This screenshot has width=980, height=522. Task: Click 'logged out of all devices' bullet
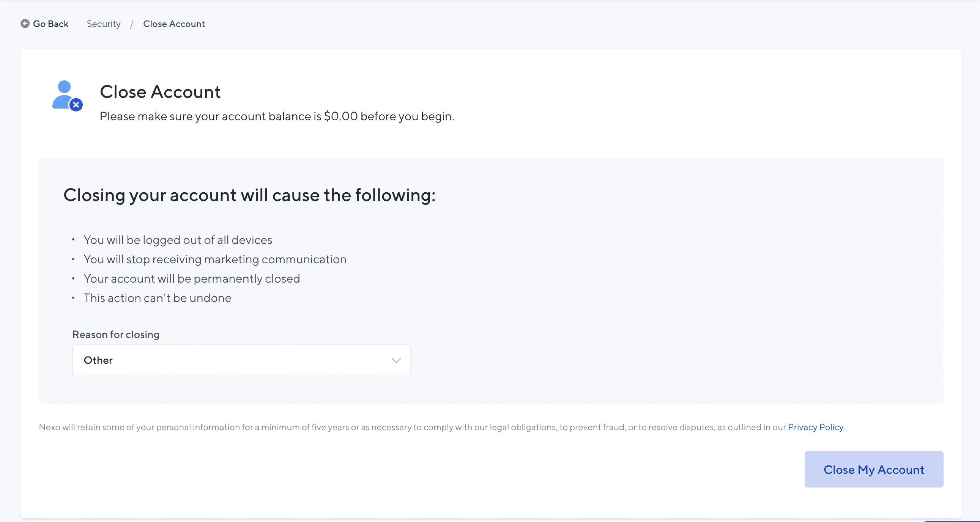[x=178, y=240]
